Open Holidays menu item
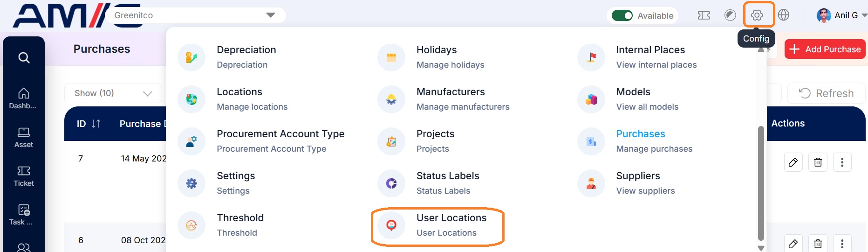This screenshot has width=868, height=252. pyautogui.click(x=450, y=57)
